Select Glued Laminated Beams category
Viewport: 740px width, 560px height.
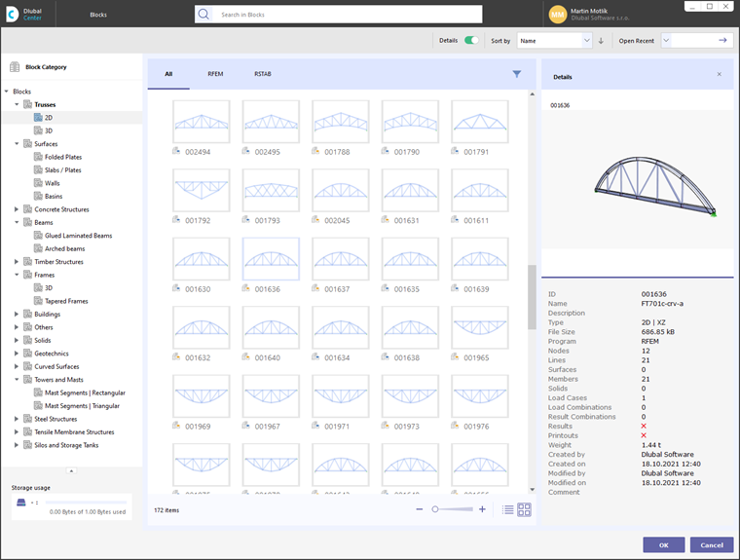[78, 236]
